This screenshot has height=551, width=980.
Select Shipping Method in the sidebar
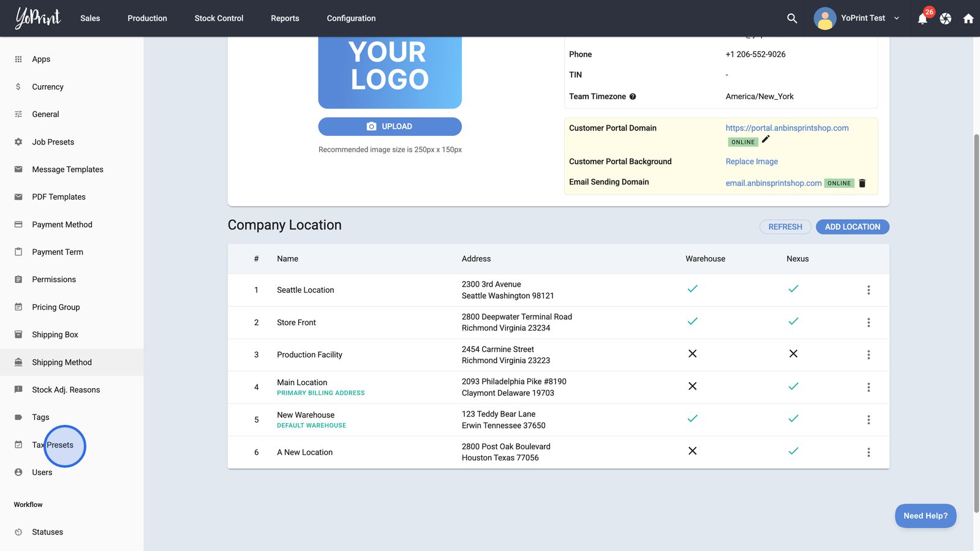pos(62,362)
